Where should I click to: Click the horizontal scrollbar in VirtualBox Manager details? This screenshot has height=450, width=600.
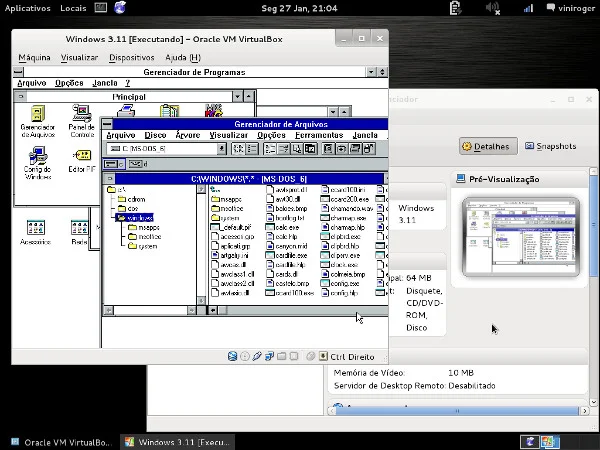(x=458, y=411)
